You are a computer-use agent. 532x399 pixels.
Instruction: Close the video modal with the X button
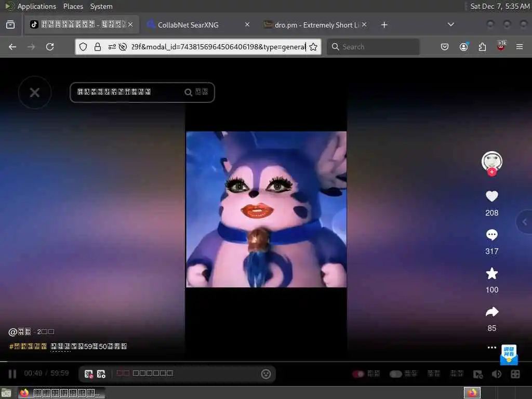pyautogui.click(x=35, y=92)
